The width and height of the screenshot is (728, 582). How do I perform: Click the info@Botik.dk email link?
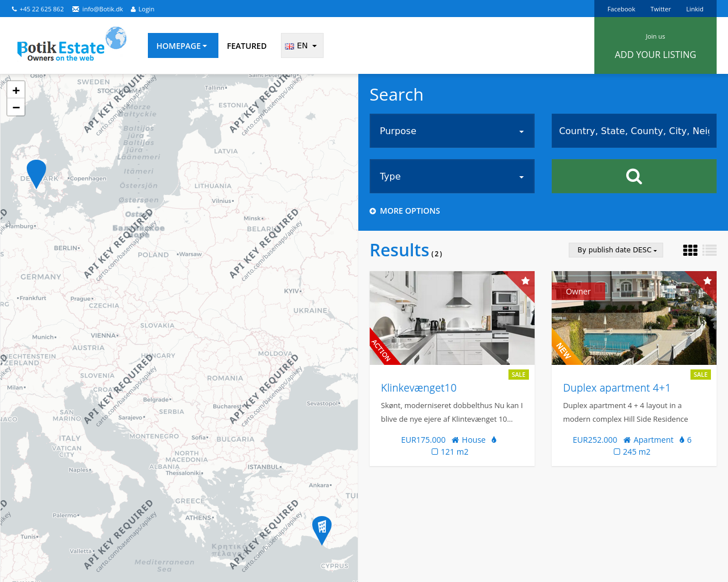[97, 9]
